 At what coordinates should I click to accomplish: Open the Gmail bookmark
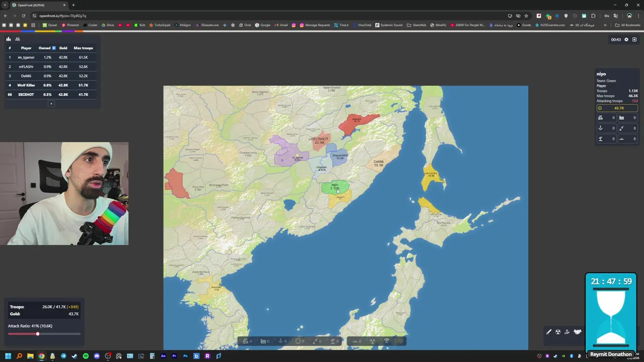pyautogui.click(x=281, y=25)
